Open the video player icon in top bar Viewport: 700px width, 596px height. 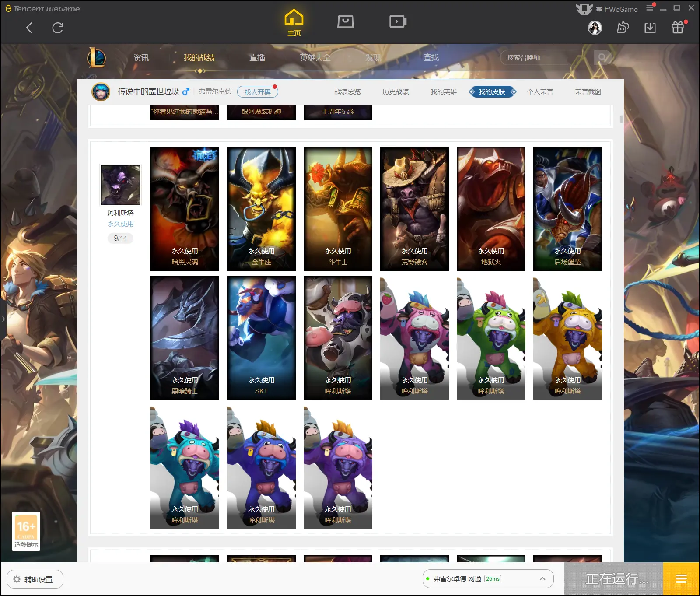398,21
